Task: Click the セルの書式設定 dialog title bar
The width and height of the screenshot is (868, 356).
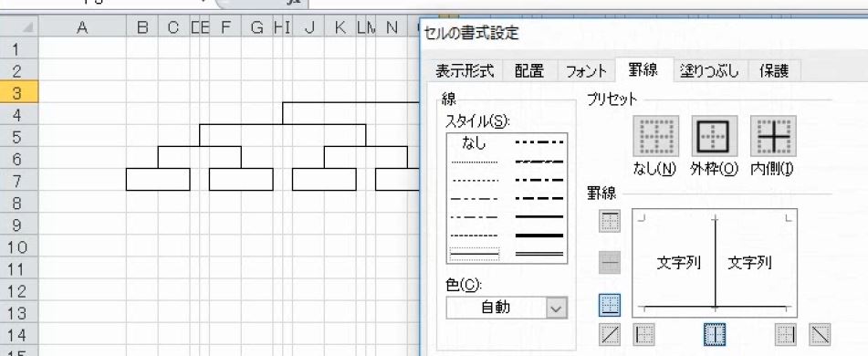Action: 643,33
